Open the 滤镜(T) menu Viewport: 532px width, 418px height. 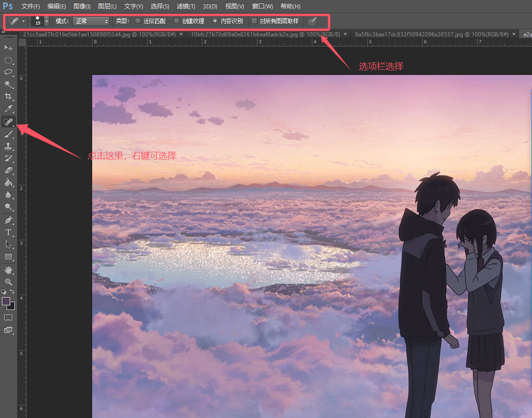click(186, 6)
